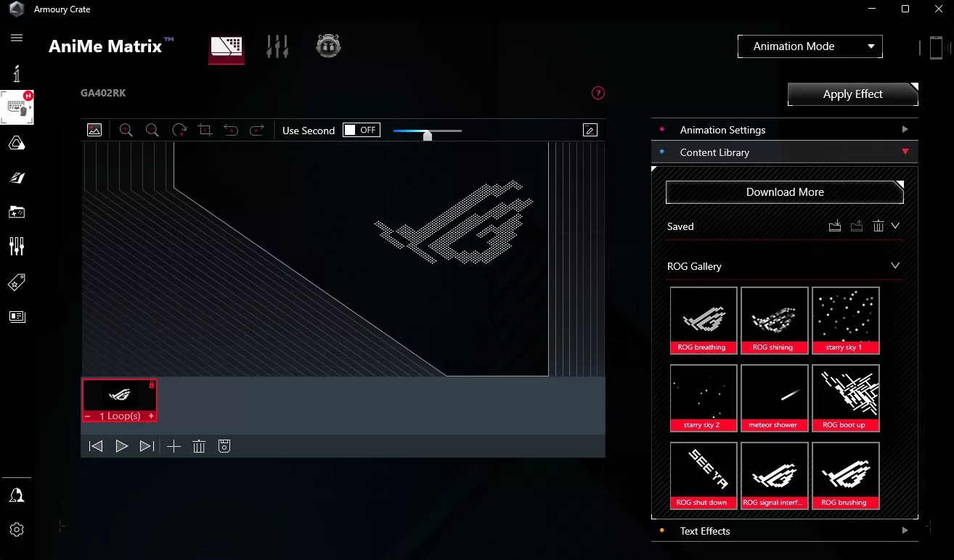Collapse the Content Library section
Viewport: 954px width, 560px height.
pos(785,152)
